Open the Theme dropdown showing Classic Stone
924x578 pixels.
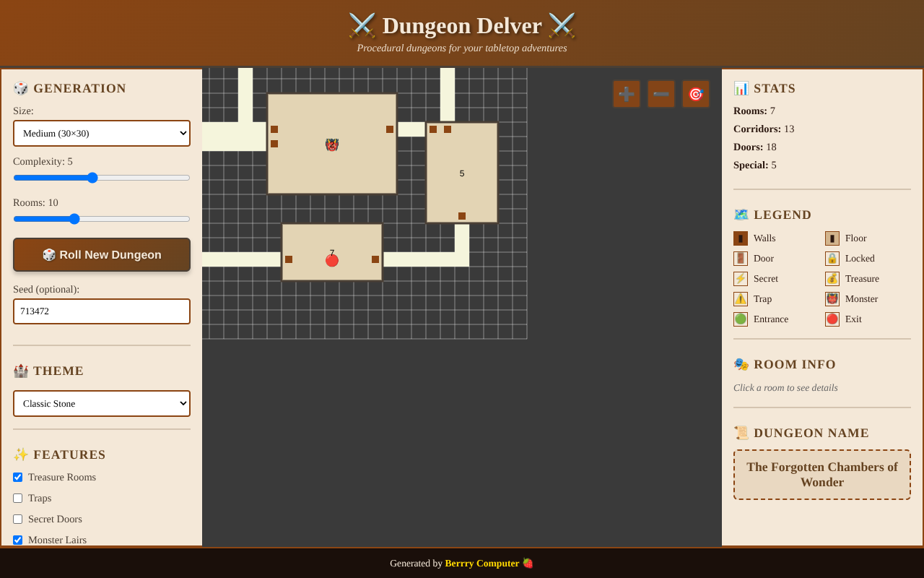(x=101, y=403)
